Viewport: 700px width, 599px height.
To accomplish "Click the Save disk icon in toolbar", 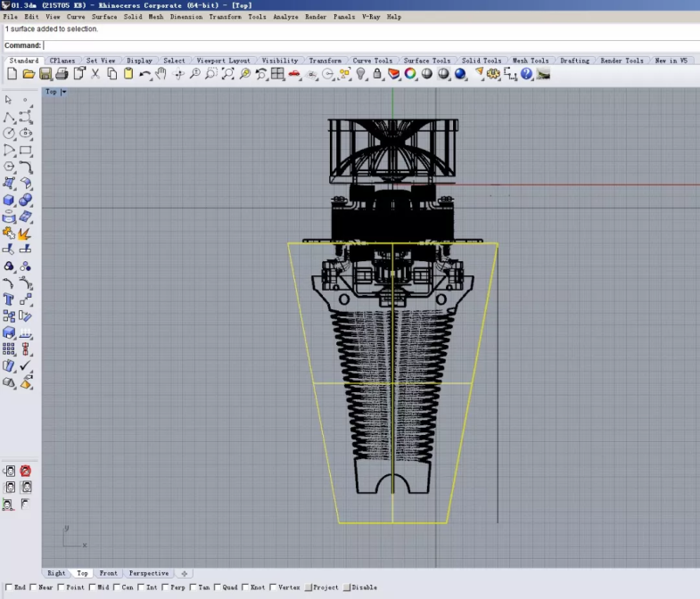I will (45, 74).
